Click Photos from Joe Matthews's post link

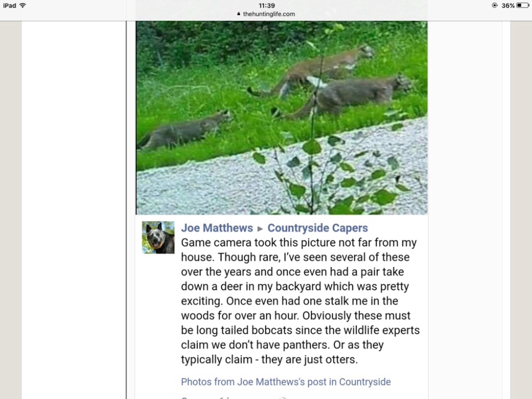coord(286,381)
